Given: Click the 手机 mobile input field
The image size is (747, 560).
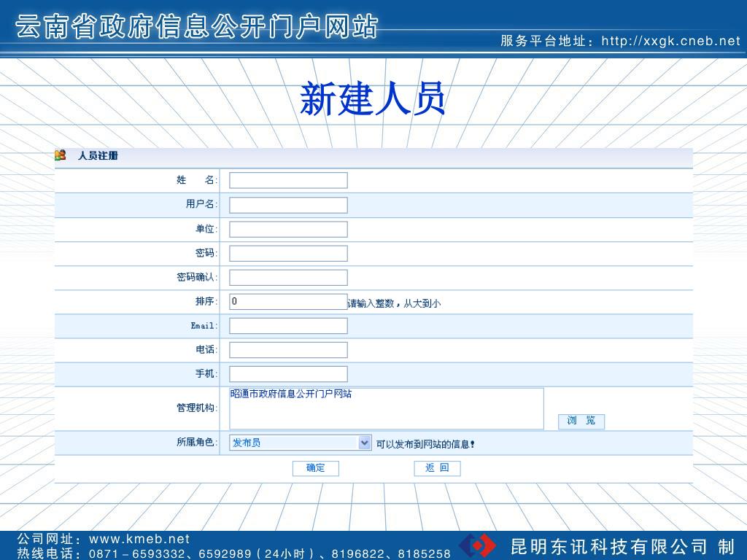Looking at the screenshot, I should pyautogui.click(x=288, y=374).
